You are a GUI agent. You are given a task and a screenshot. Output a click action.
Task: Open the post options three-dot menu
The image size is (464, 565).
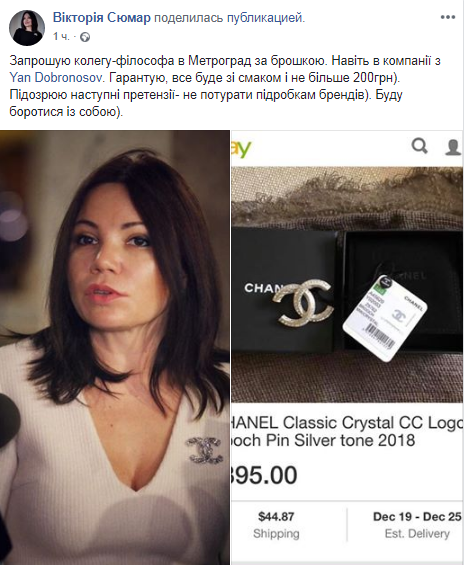click(448, 17)
